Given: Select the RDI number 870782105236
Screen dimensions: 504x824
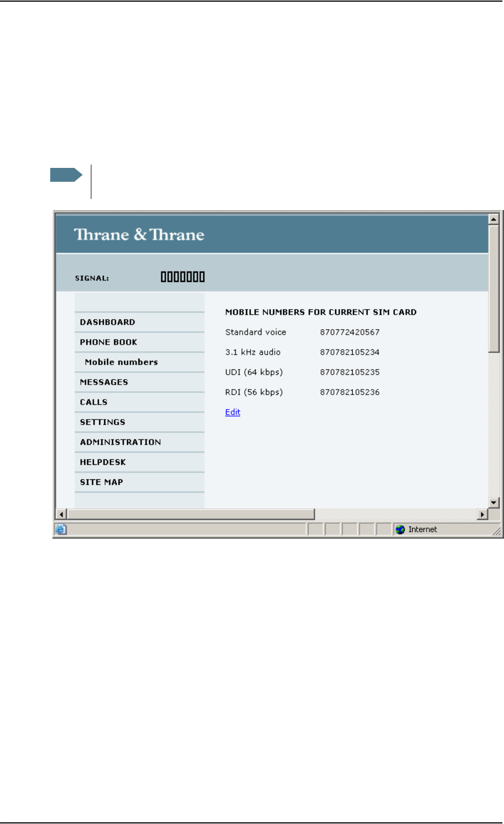Looking at the screenshot, I should point(350,392).
